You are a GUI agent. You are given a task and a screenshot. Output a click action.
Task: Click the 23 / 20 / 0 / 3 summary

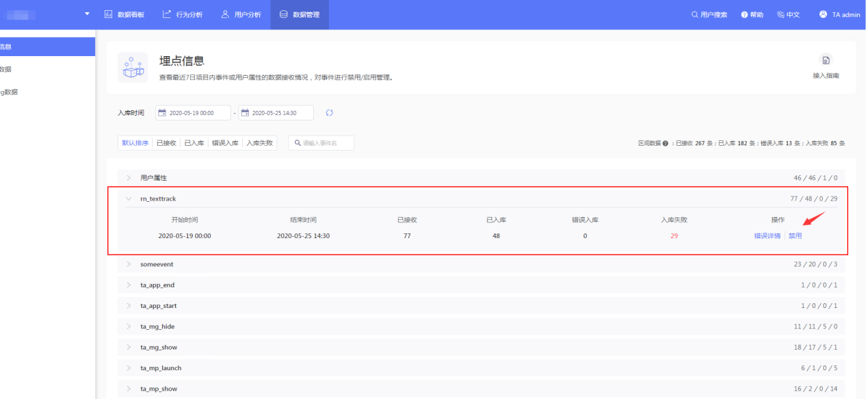tap(815, 264)
